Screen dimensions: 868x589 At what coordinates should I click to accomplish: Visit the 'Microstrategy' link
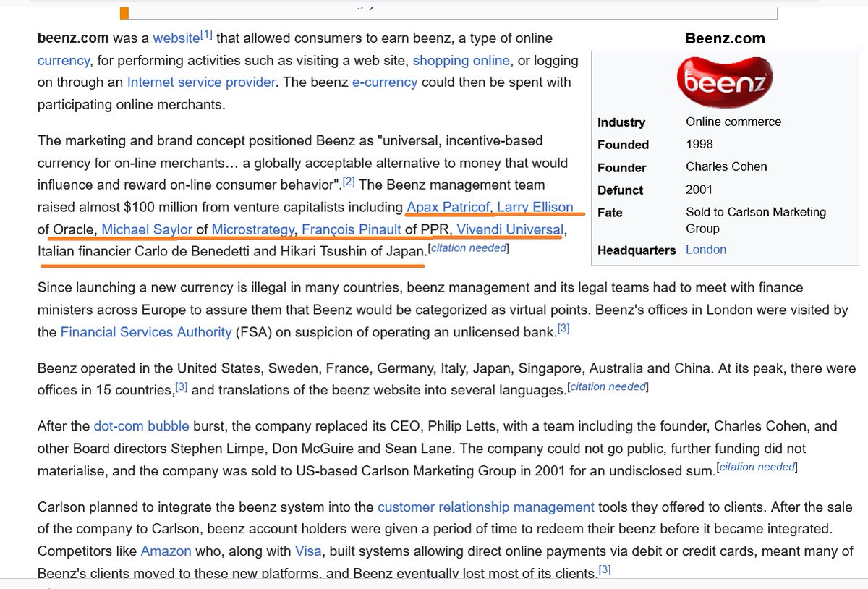pyautogui.click(x=253, y=230)
